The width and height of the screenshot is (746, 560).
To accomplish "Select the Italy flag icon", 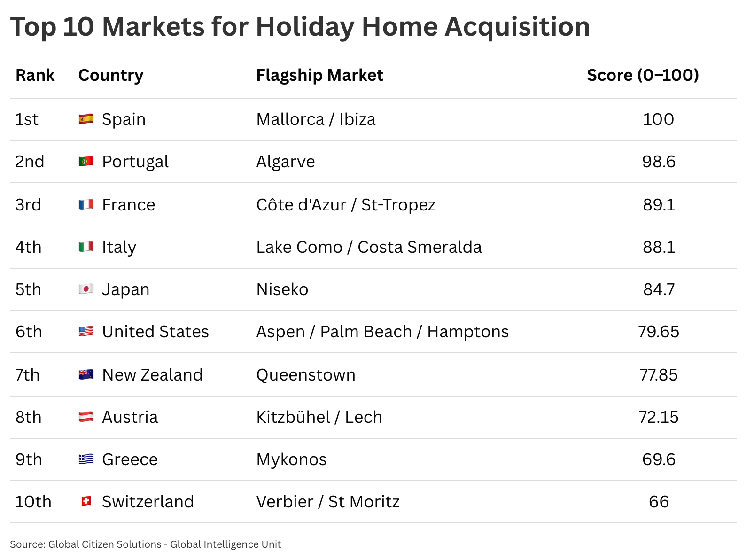I will (x=86, y=247).
